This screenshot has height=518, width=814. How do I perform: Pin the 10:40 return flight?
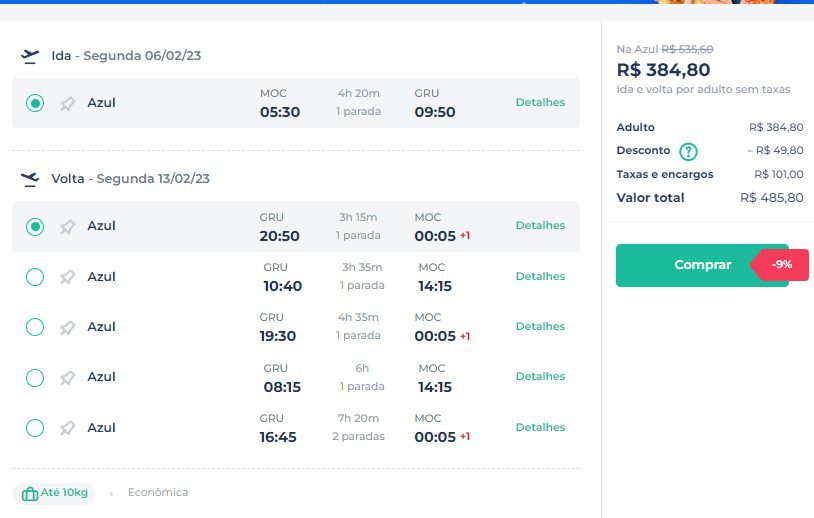[x=67, y=277]
